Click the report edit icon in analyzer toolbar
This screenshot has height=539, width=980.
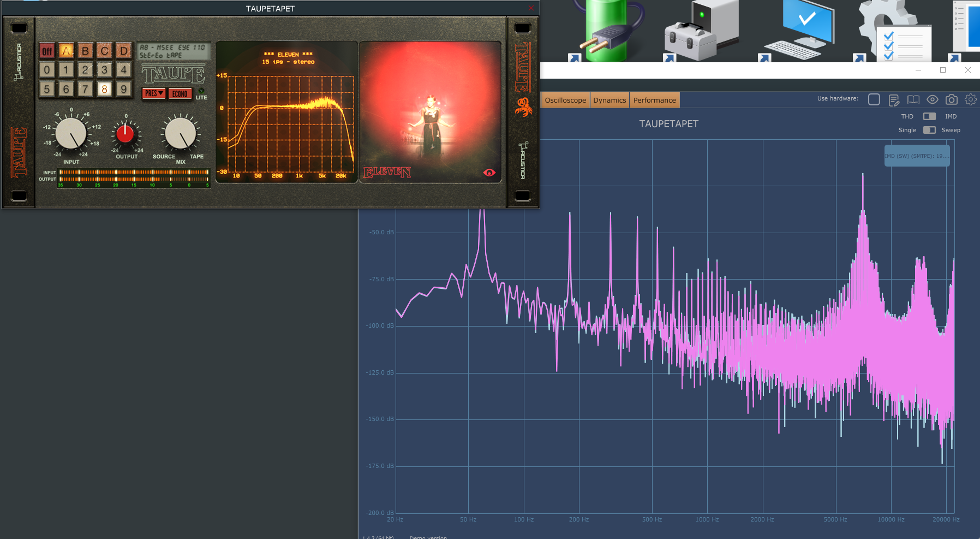tap(894, 100)
